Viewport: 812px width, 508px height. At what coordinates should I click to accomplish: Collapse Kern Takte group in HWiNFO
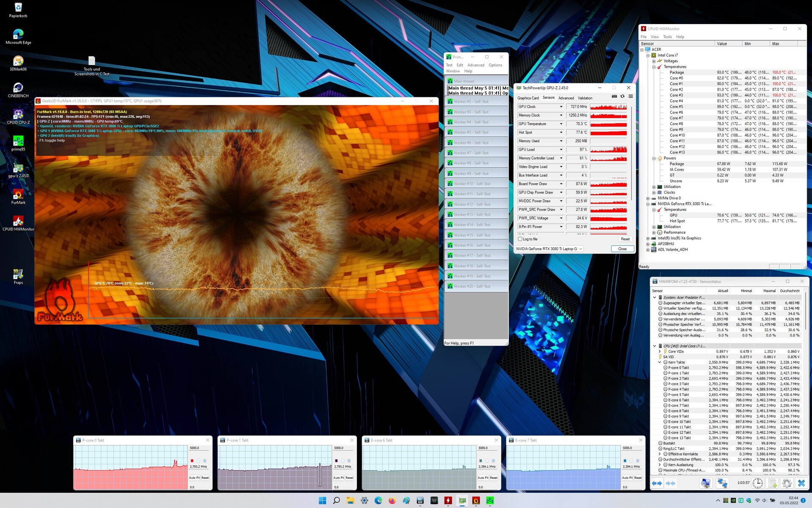click(660, 362)
